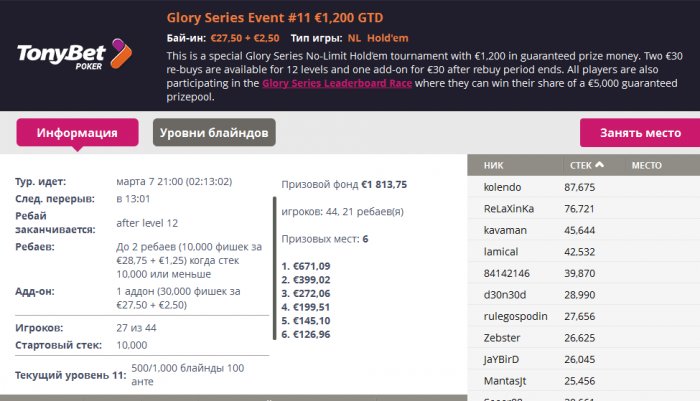Switch to the Информация tab
The height and width of the screenshot is (401, 700).
click(77, 133)
